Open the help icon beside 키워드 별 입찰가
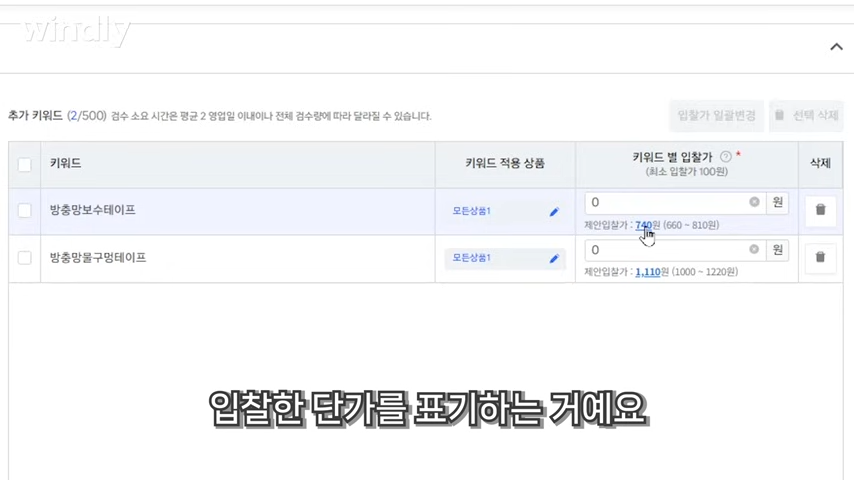The height and width of the screenshot is (480, 854). (x=725, y=157)
